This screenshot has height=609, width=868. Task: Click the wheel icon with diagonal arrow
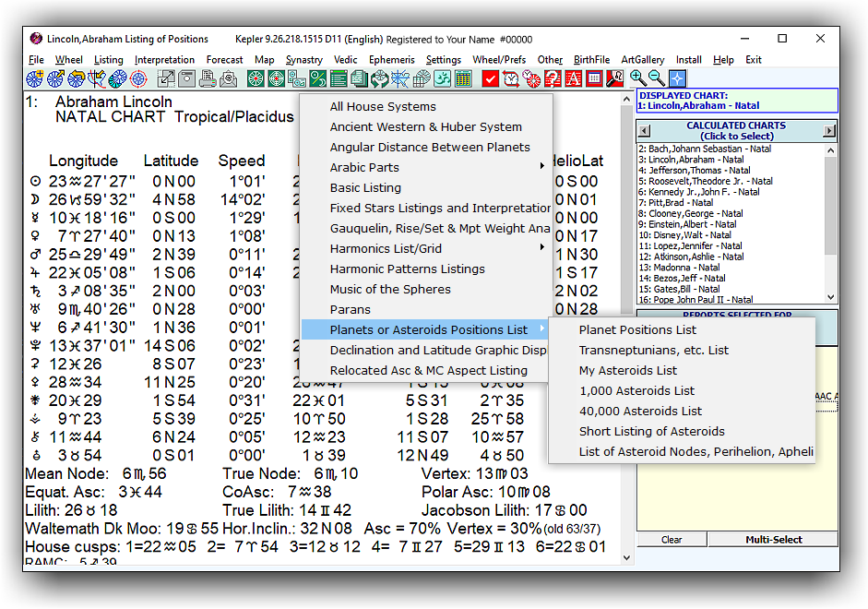coord(55,79)
